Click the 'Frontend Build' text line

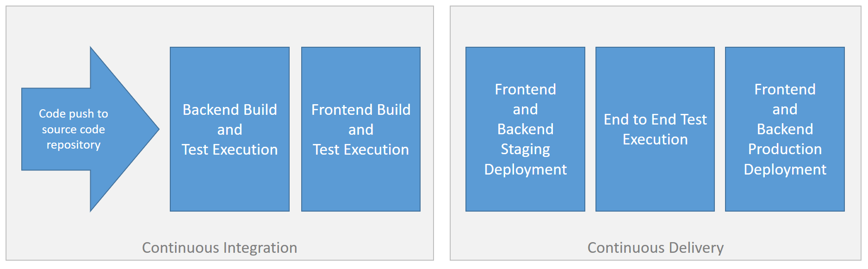[x=361, y=110]
